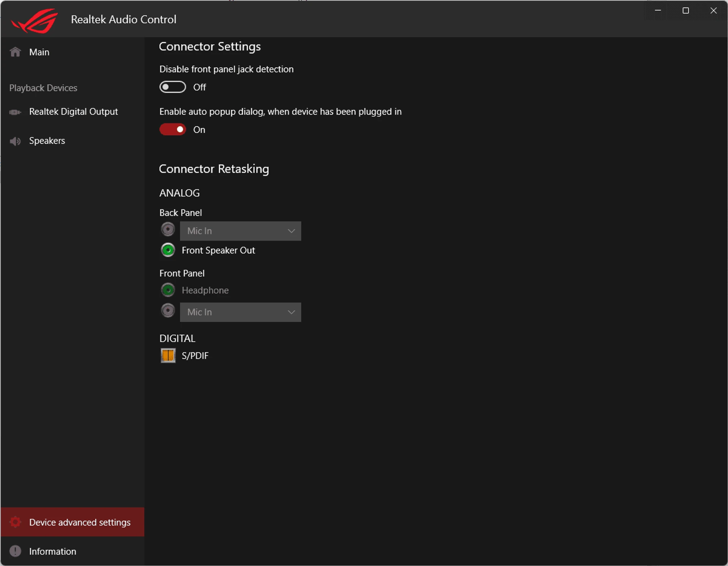Image resolution: width=728 pixels, height=566 pixels.
Task: Open the Front Panel Mic In dropdown
Action: click(240, 312)
